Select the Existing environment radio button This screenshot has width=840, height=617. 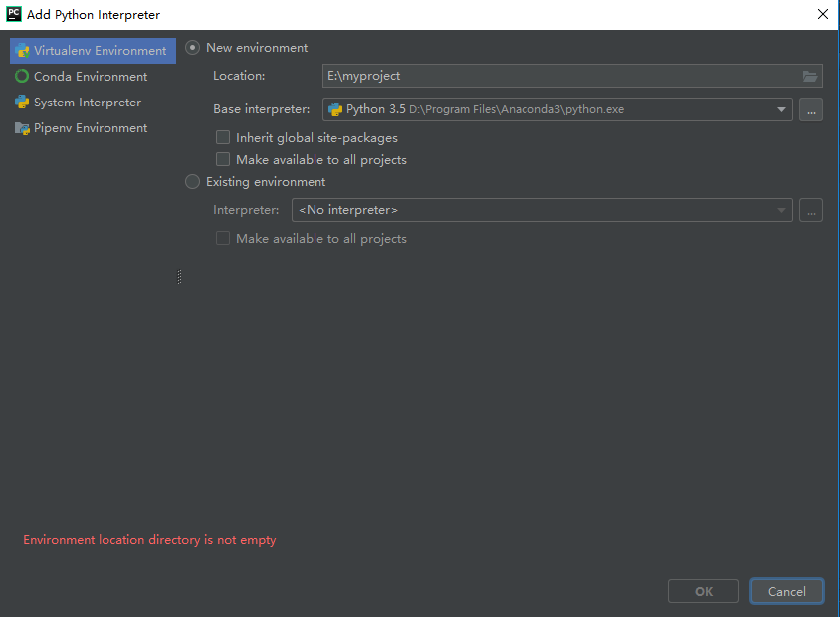193,182
